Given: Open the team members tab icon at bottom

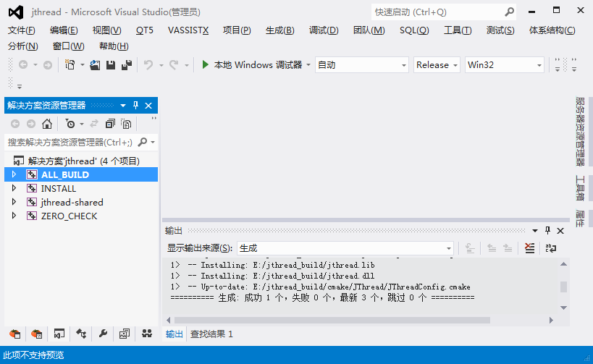Looking at the screenshot, I should pos(147,334).
